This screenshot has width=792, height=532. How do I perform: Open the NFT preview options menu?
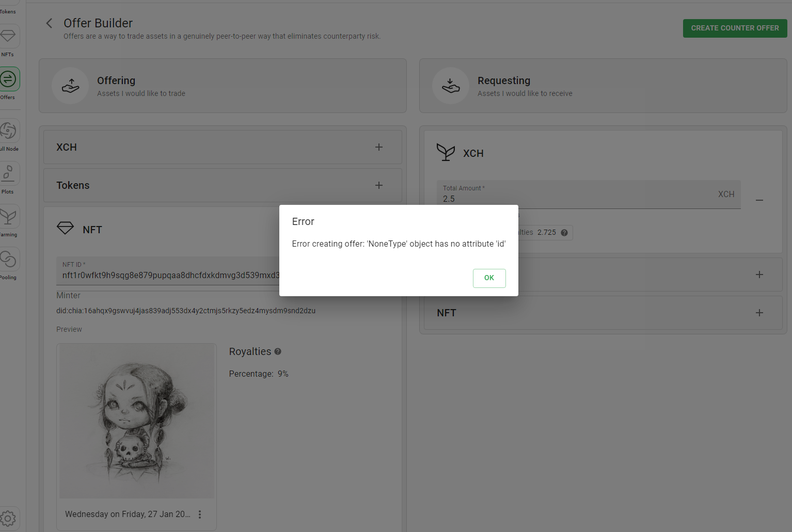point(200,514)
